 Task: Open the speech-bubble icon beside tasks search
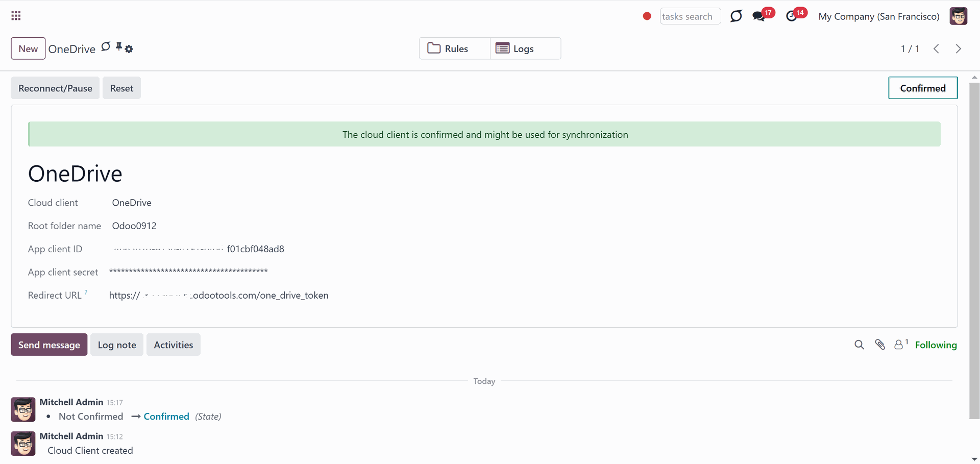click(x=736, y=16)
